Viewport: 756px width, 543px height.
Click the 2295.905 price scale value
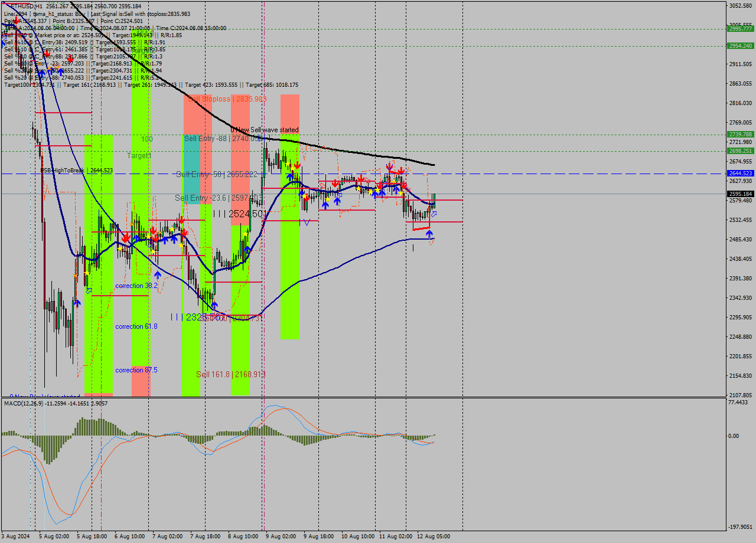click(x=741, y=318)
